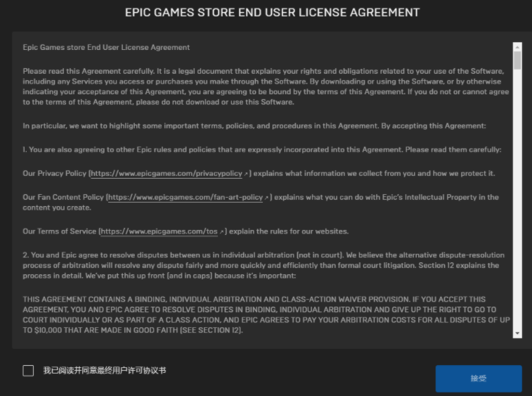Click the Chinese agreement label beside checkbox
This screenshot has height=396, width=532.
point(105,371)
